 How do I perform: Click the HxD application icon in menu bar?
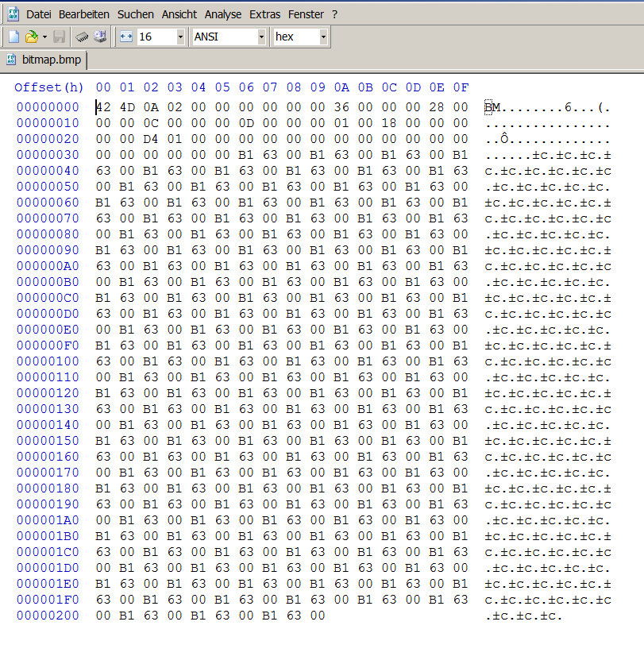(x=13, y=14)
